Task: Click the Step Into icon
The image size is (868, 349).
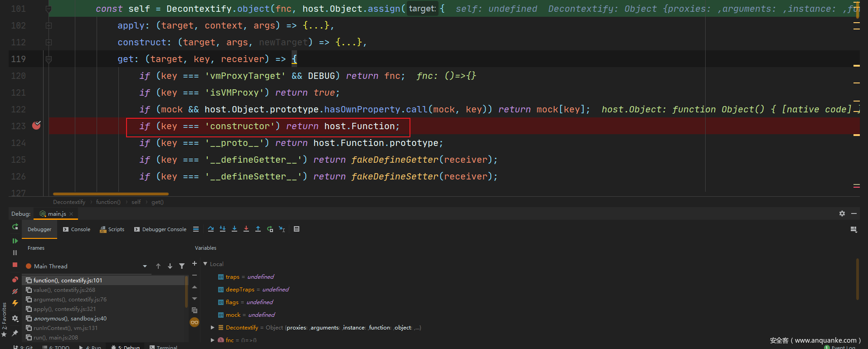Action: point(234,229)
